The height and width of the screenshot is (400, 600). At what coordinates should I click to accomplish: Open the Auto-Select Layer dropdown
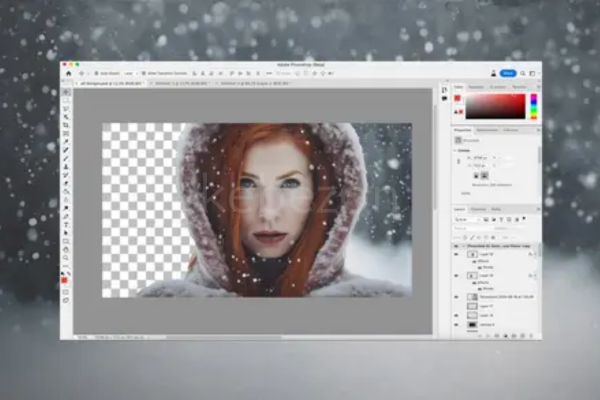point(130,73)
